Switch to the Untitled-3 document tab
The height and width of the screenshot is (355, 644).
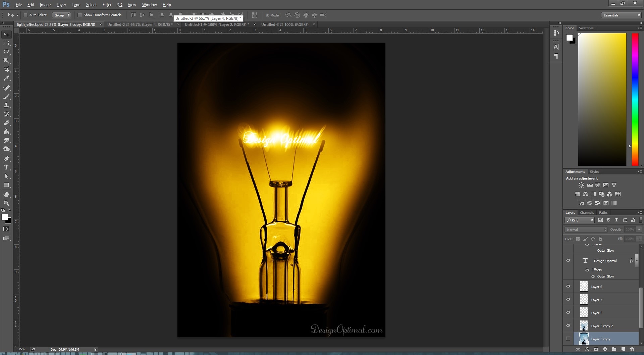pos(285,24)
